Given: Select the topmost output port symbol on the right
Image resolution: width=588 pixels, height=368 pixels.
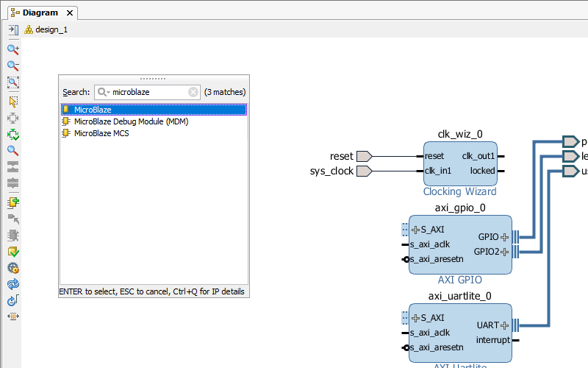Looking at the screenshot, I should pyautogui.click(x=571, y=141).
